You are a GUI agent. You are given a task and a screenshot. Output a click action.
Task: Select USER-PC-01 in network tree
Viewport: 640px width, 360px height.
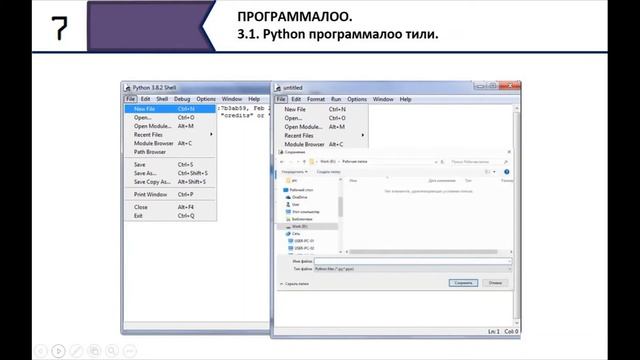(301, 241)
